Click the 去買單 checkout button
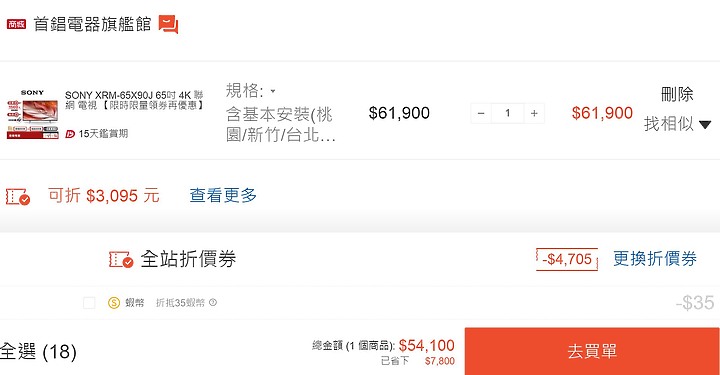This screenshot has width=720, height=375. tap(592, 351)
